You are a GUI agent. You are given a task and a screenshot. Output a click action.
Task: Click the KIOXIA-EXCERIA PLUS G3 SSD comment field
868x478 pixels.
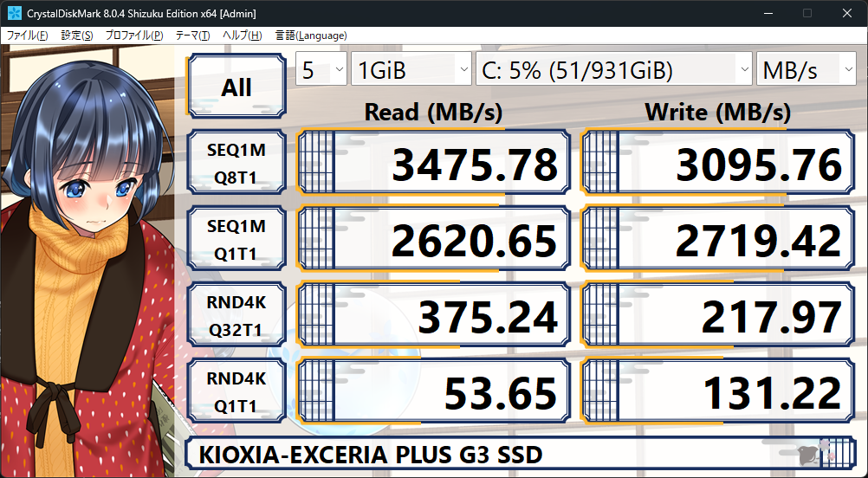[x=521, y=454]
